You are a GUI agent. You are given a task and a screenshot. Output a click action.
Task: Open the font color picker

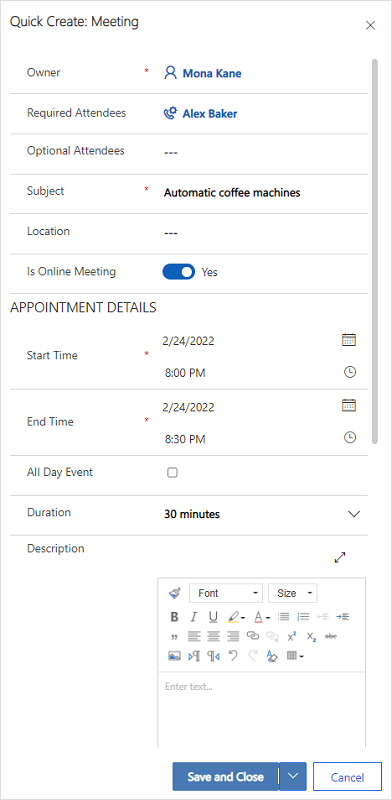(261, 617)
